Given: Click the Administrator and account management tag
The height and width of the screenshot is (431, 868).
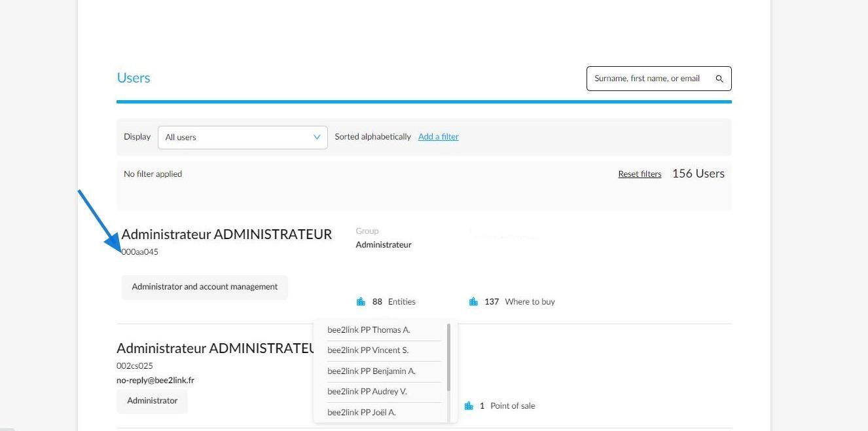Looking at the screenshot, I should (x=204, y=287).
